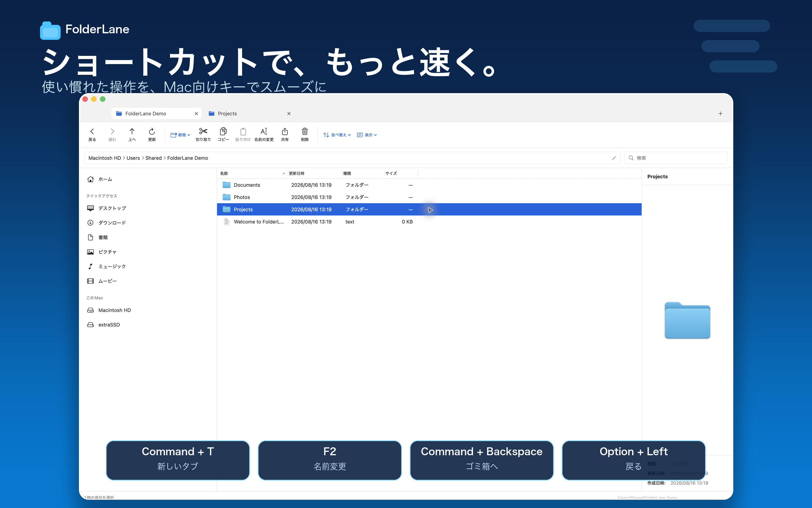Open extraSSD drive in the sidebar
The height and width of the screenshot is (508, 812).
click(103, 325)
